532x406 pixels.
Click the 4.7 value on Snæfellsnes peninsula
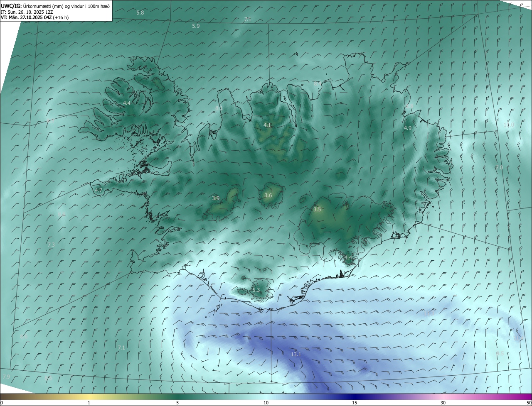pyautogui.click(x=99, y=190)
